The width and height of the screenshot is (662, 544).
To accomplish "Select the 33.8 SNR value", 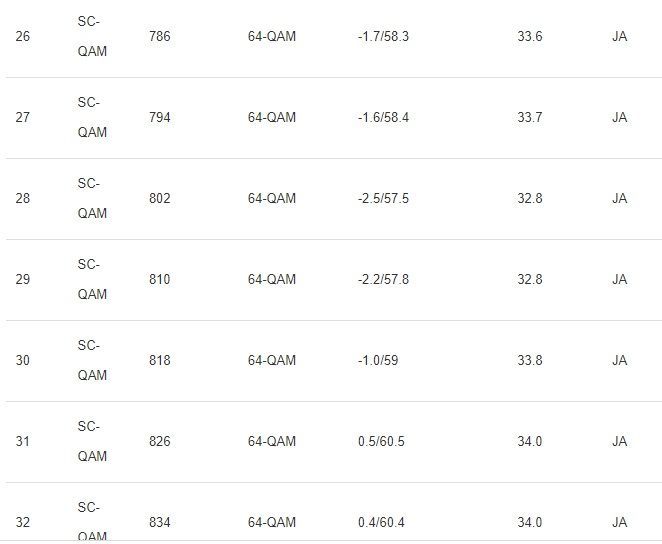I will click(530, 361).
